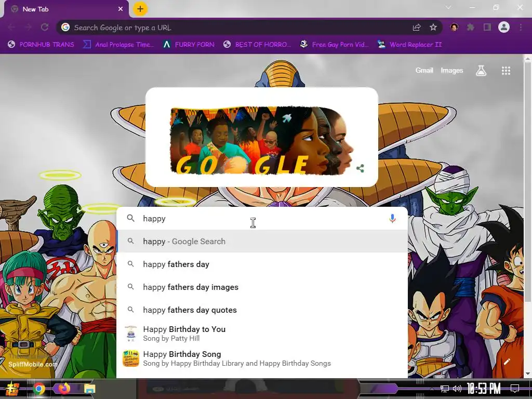Open BEST OF HORRO... bookmark
The height and width of the screenshot is (399, 532).
258,45
